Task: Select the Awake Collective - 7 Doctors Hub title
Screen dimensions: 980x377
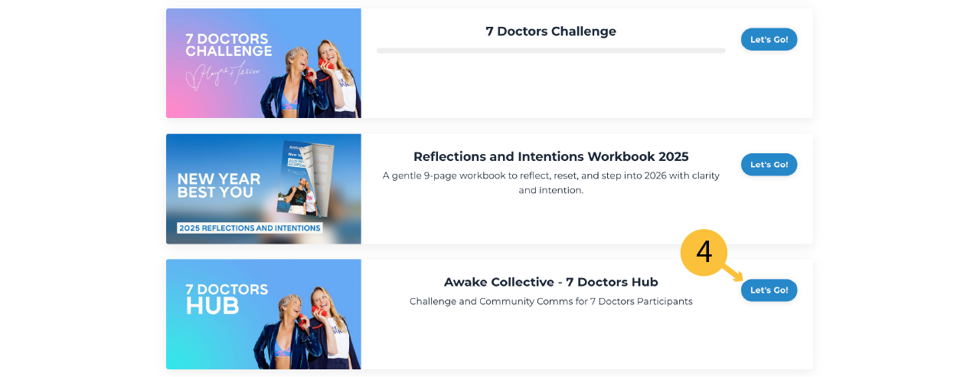Action: tap(550, 282)
